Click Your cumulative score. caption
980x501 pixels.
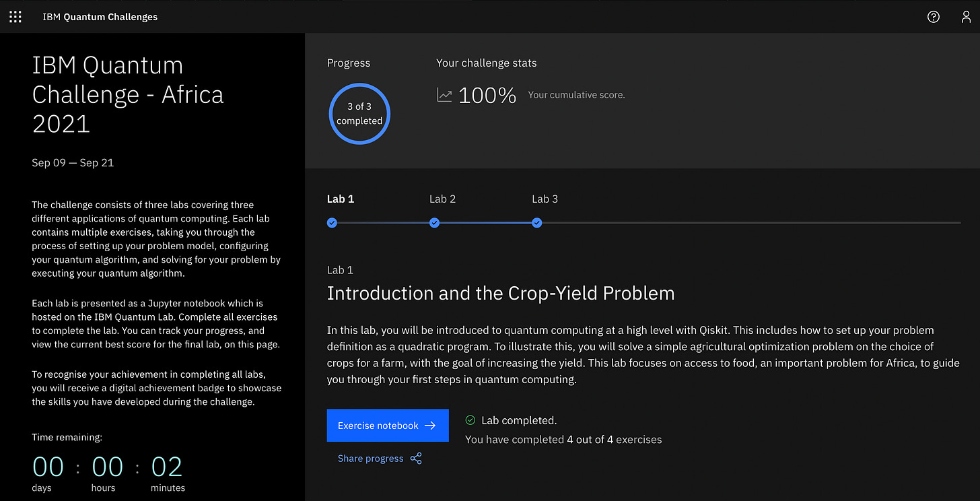pos(576,95)
